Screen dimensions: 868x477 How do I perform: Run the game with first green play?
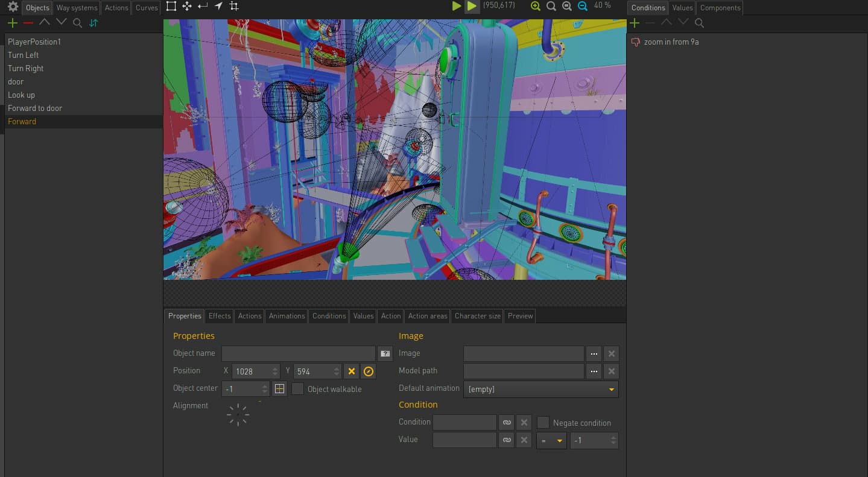point(457,6)
